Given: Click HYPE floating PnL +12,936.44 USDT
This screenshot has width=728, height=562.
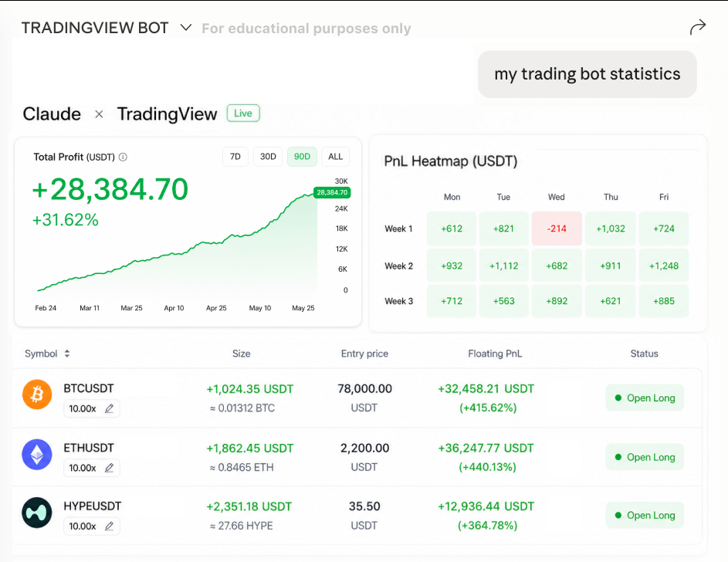Looking at the screenshot, I should point(486,506).
